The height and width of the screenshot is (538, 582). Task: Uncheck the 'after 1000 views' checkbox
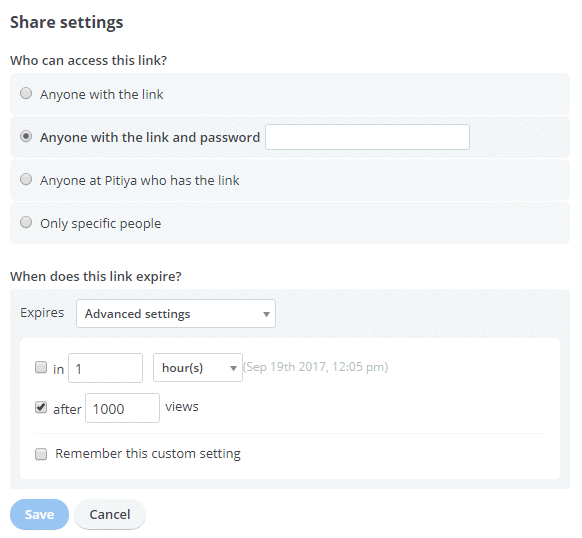point(41,407)
